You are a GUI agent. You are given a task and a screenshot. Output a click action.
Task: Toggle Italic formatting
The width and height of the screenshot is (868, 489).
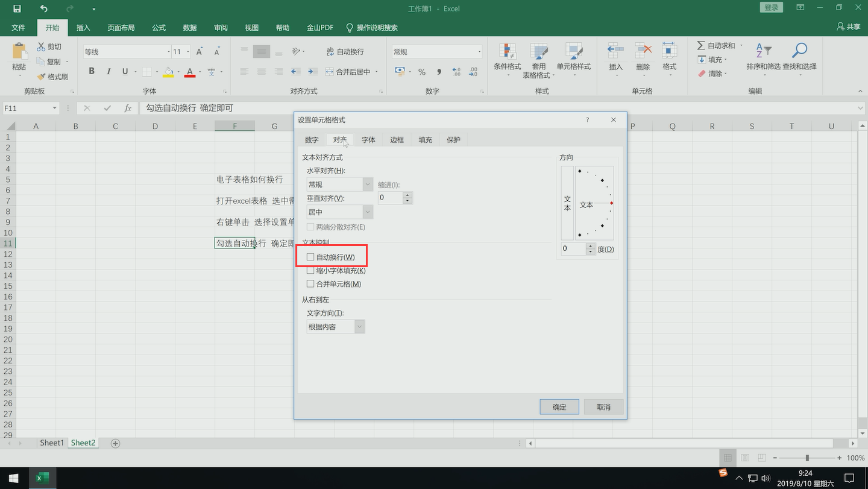coord(108,71)
